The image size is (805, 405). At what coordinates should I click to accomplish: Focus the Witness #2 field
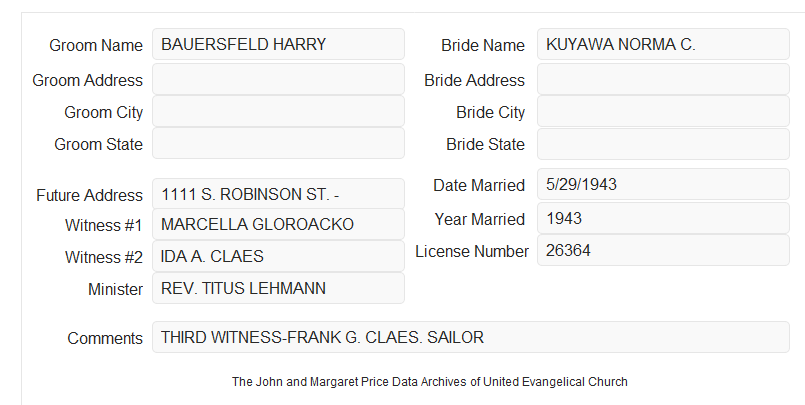pos(278,256)
